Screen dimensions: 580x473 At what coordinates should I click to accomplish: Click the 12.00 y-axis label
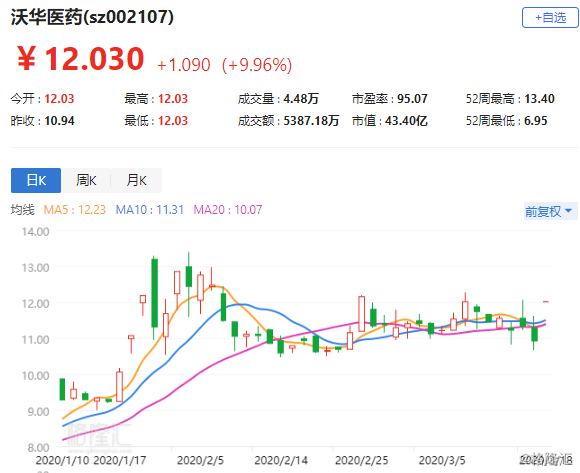click(36, 304)
